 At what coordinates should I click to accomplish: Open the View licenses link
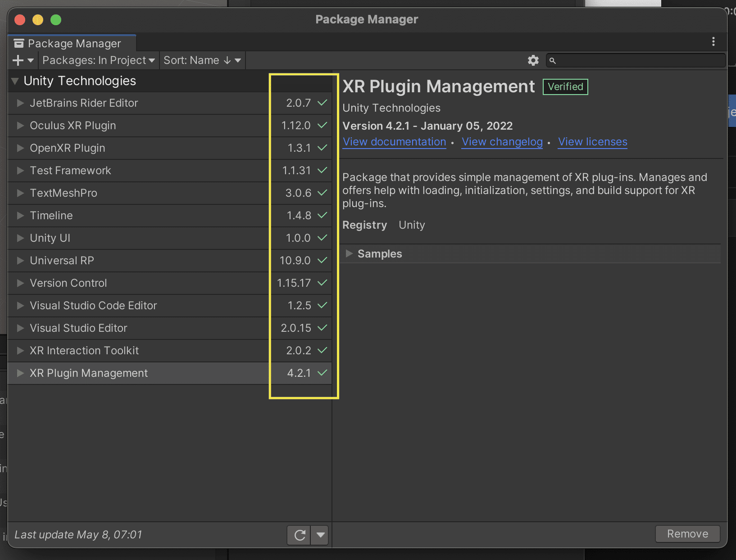point(592,142)
